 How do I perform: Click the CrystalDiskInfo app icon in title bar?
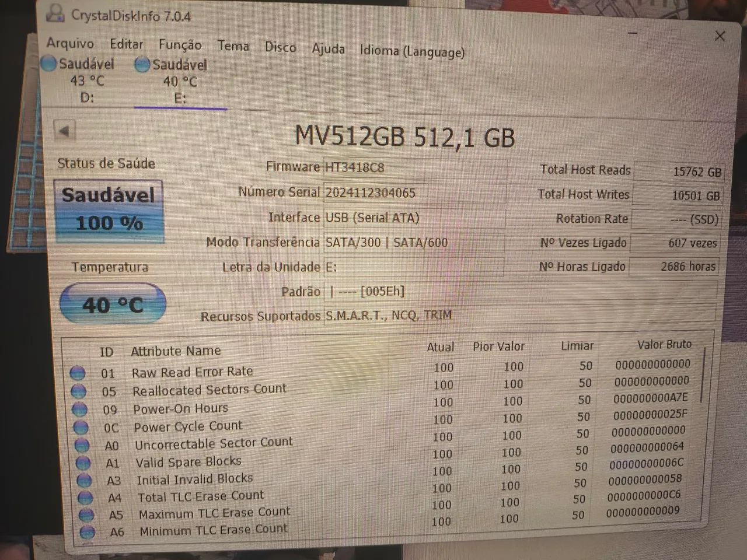[x=55, y=12]
